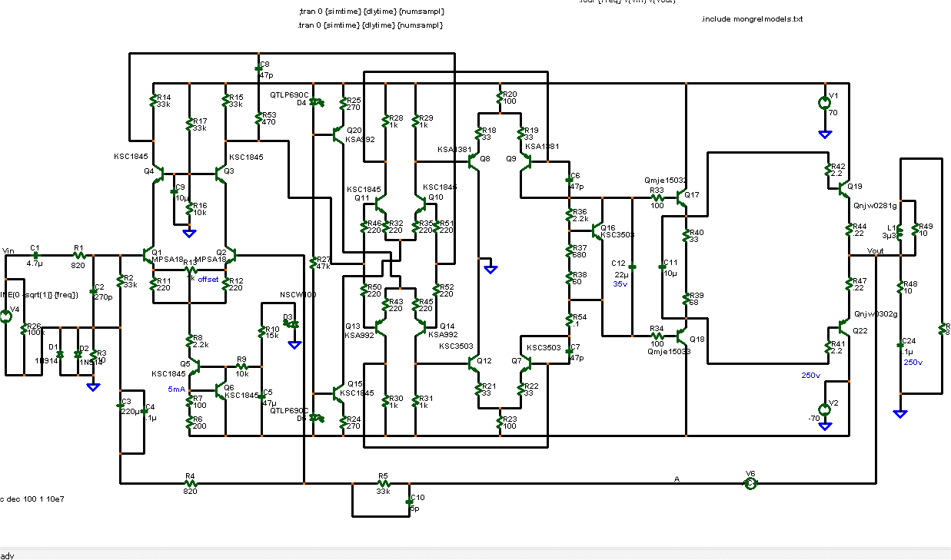The width and height of the screenshot is (951, 560).
Task: Click resistor R48 10
Action: [x=900, y=287]
